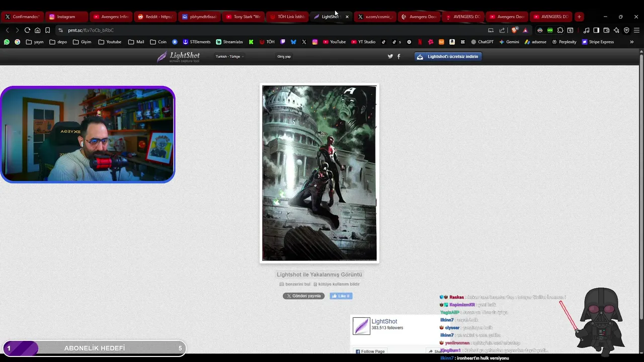Switch to the Tony Stark YouTube tab

point(243,17)
